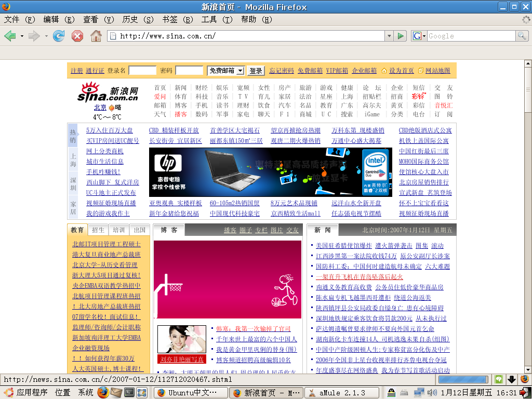Click the Forward navigation arrow
The width and height of the screenshot is (532, 399).
34,36
